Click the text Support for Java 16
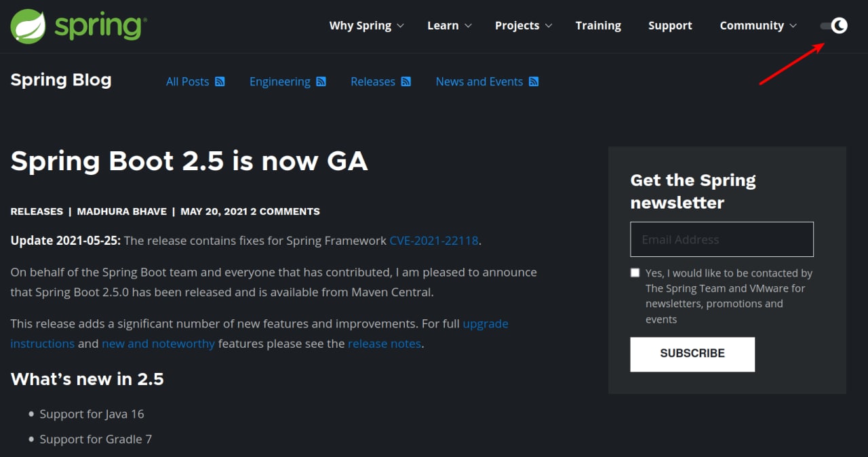This screenshot has height=457, width=868. click(x=92, y=414)
